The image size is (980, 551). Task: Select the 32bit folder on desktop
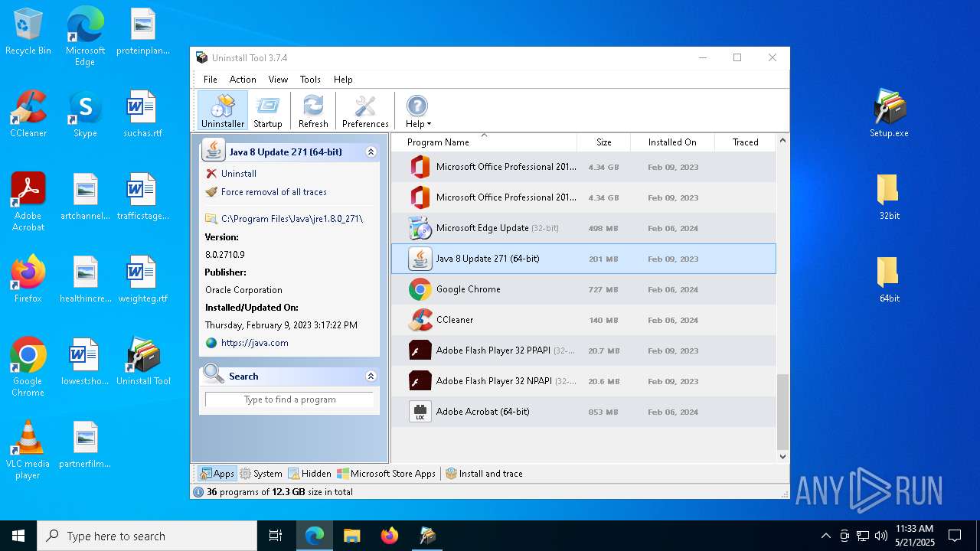889,197
